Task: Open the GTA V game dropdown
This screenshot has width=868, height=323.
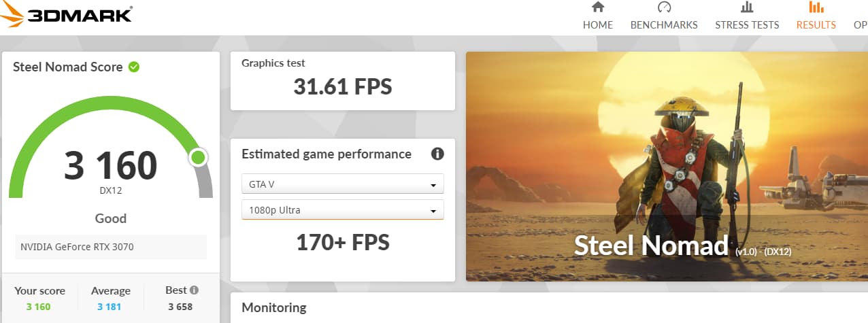Action: [x=343, y=184]
